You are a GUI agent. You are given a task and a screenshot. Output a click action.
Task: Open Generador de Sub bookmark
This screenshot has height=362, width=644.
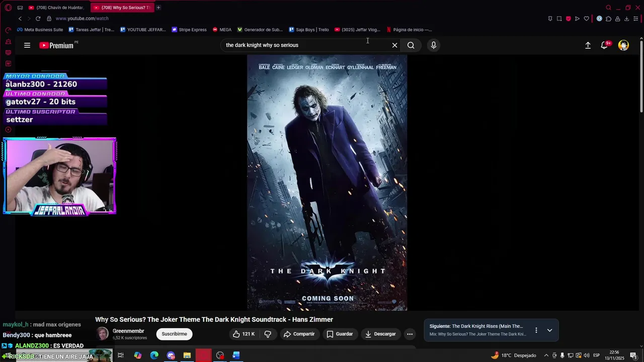(x=260, y=30)
